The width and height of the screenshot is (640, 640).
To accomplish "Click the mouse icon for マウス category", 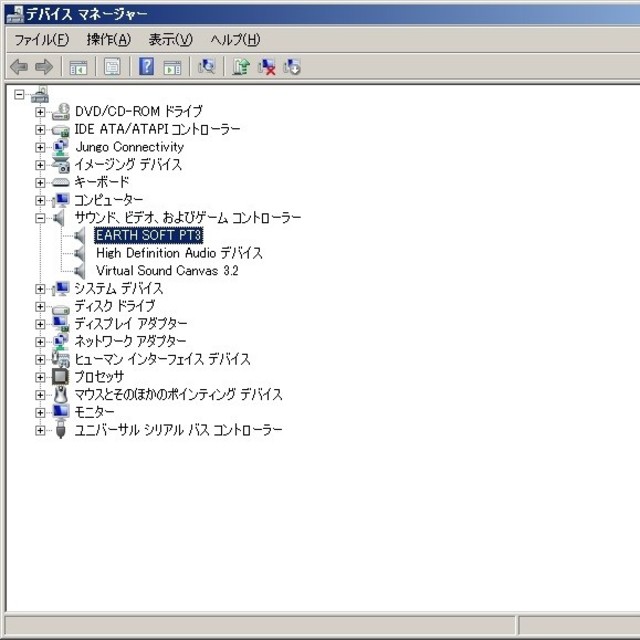I will (60, 394).
